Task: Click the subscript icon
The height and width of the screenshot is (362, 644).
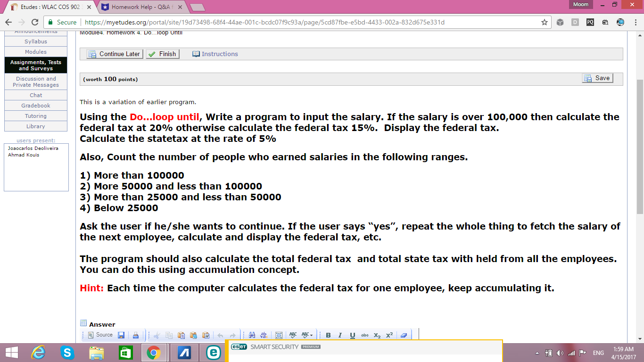Action: coord(377,335)
